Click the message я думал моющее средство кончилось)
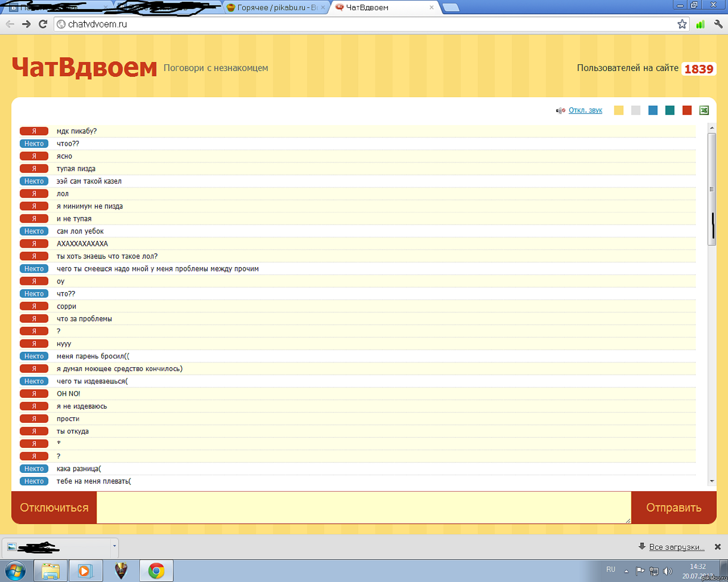 pos(119,369)
